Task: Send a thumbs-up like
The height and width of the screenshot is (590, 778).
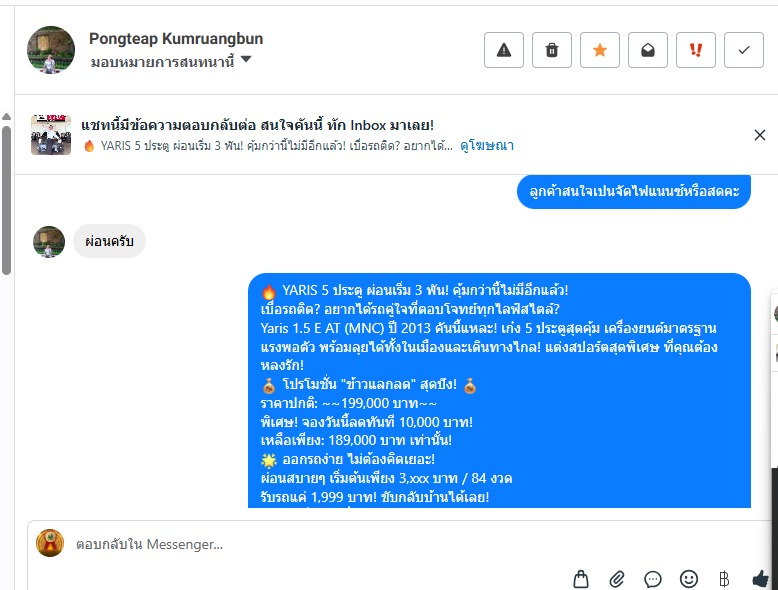Action: [x=761, y=579]
